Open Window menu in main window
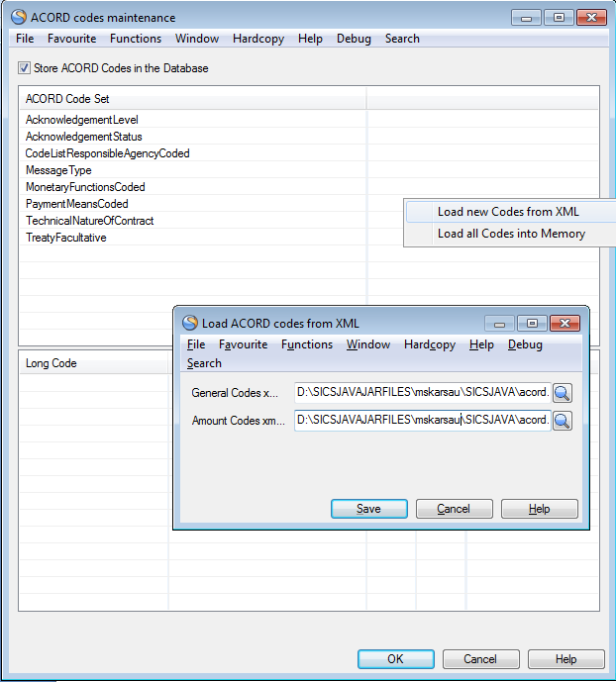The image size is (616, 682). pos(197,39)
